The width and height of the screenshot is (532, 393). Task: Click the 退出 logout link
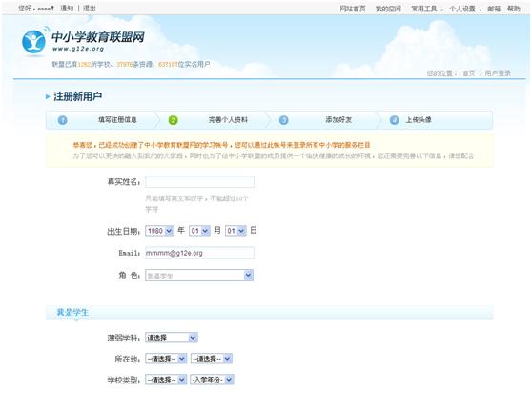(x=90, y=9)
